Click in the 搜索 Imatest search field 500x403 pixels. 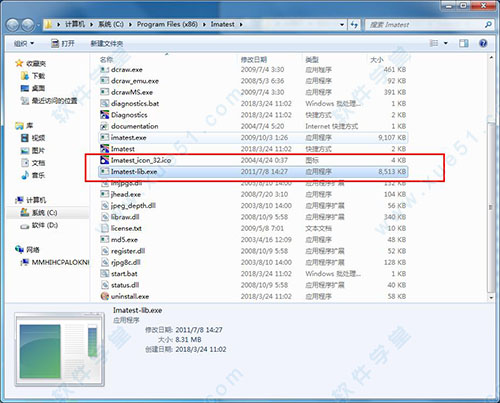coord(426,25)
